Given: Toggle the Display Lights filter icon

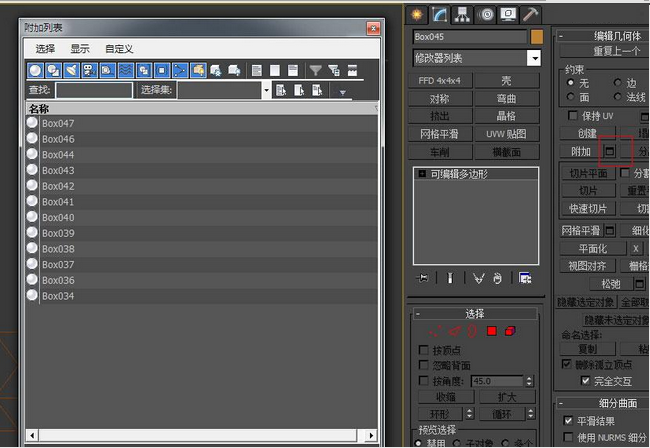Looking at the screenshot, I should 72,70.
